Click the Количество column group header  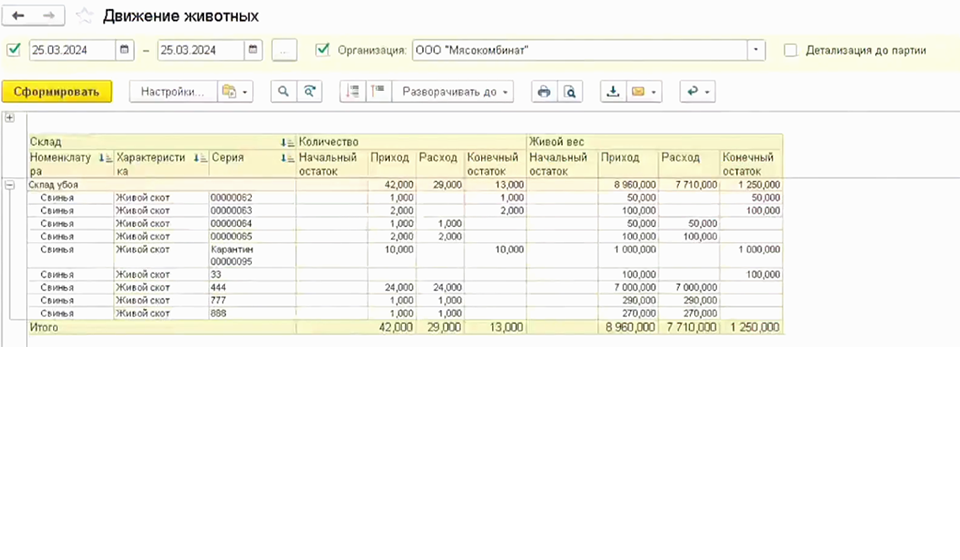click(411, 142)
